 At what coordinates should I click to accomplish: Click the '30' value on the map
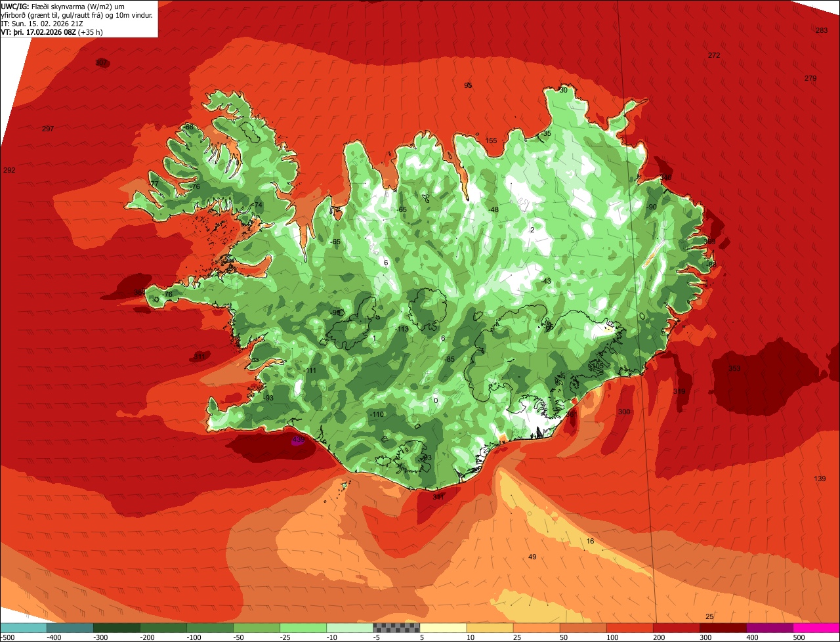pyautogui.click(x=563, y=90)
